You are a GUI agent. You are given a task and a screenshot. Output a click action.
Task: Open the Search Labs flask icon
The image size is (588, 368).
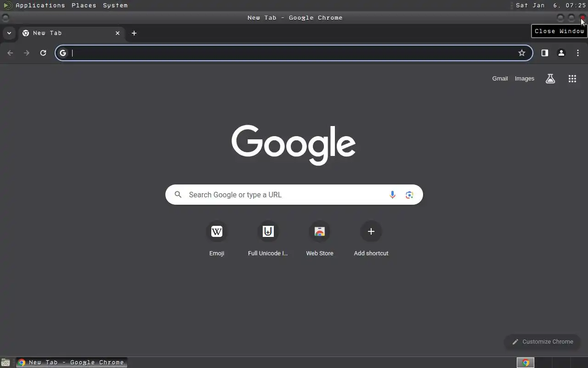click(550, 79)
